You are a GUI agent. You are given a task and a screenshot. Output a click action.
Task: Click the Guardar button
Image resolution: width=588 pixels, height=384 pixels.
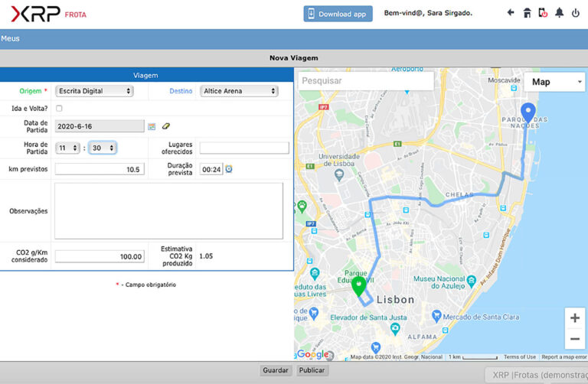pyautogui.click(x=276, y=370)
